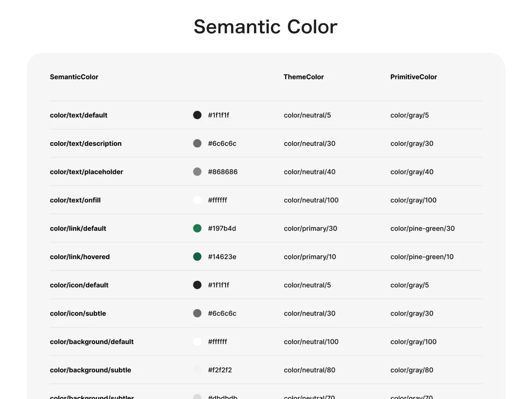Click "color/neutral/100" in the color/background/default row
This screenshot has width=532, height=399.
tap(311, 342)
